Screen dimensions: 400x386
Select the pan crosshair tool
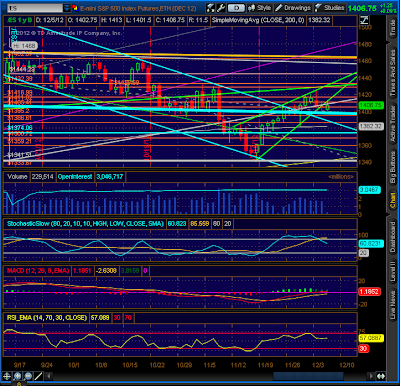click(x=7, y=376)
